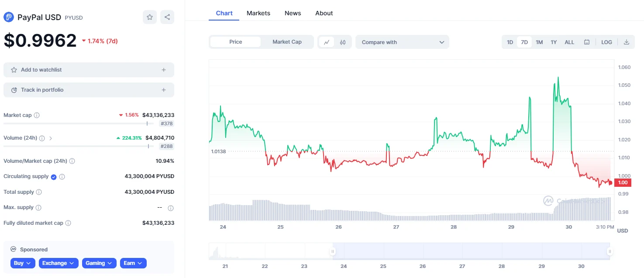Open the Compare with dropdown
Viewport: 644px width, 278px height.
click(402, 42)
